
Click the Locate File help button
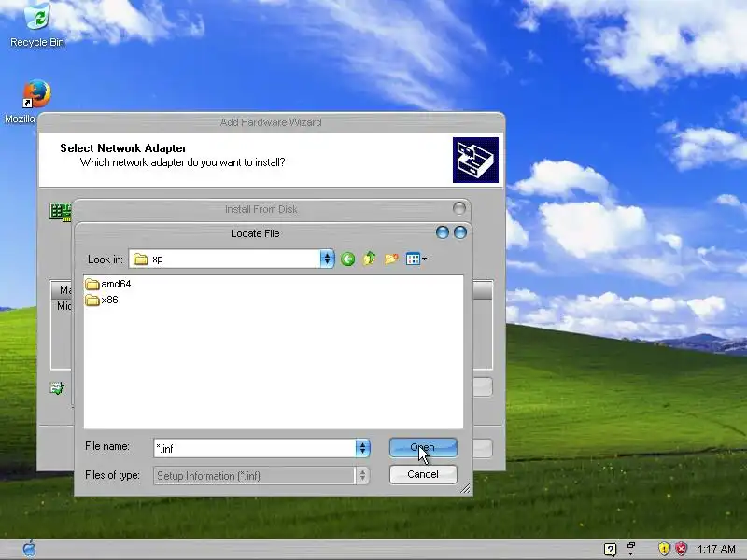[443, 232]
